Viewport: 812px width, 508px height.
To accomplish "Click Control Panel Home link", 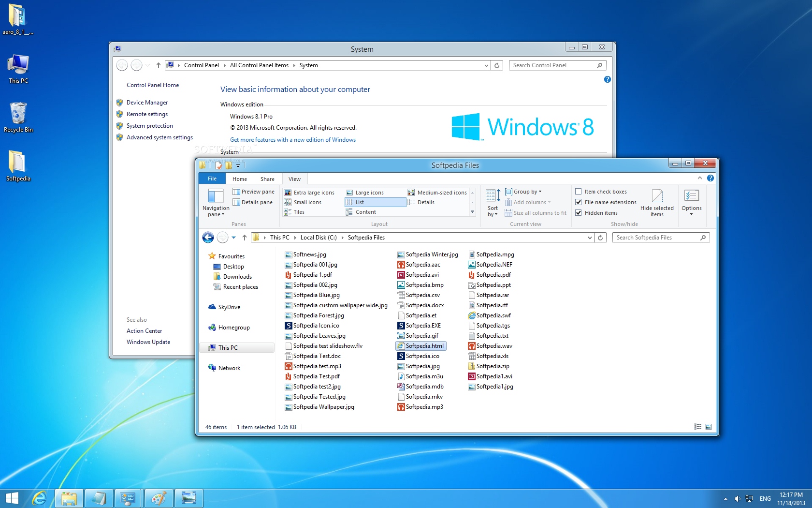I will pyautogui.click(x=153, y=85).
